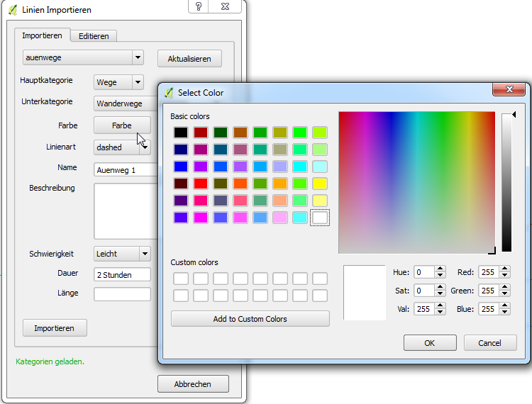Select the Importieren tab
Viewport: 532px width, 404px height.
point(43,35)
